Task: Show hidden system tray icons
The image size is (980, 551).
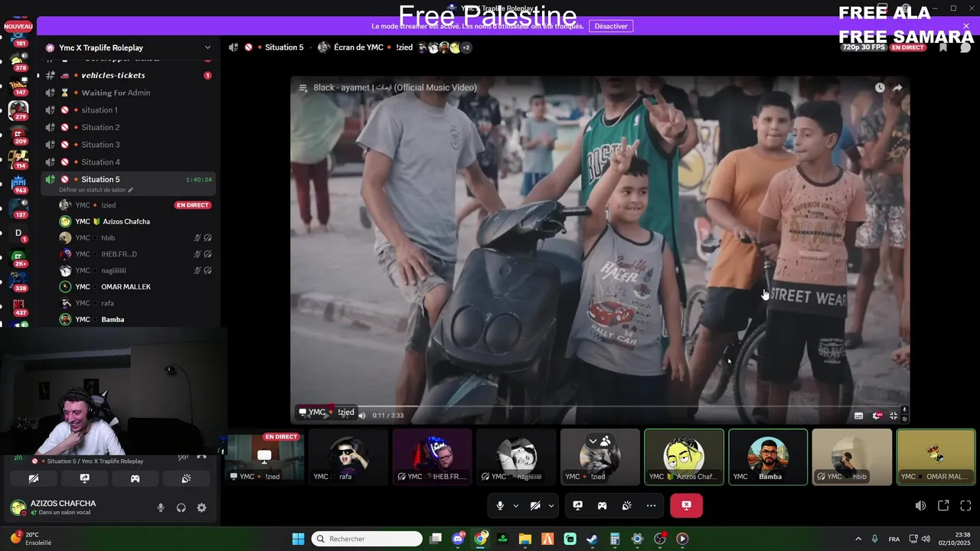Action: click(x=857, y=539)
